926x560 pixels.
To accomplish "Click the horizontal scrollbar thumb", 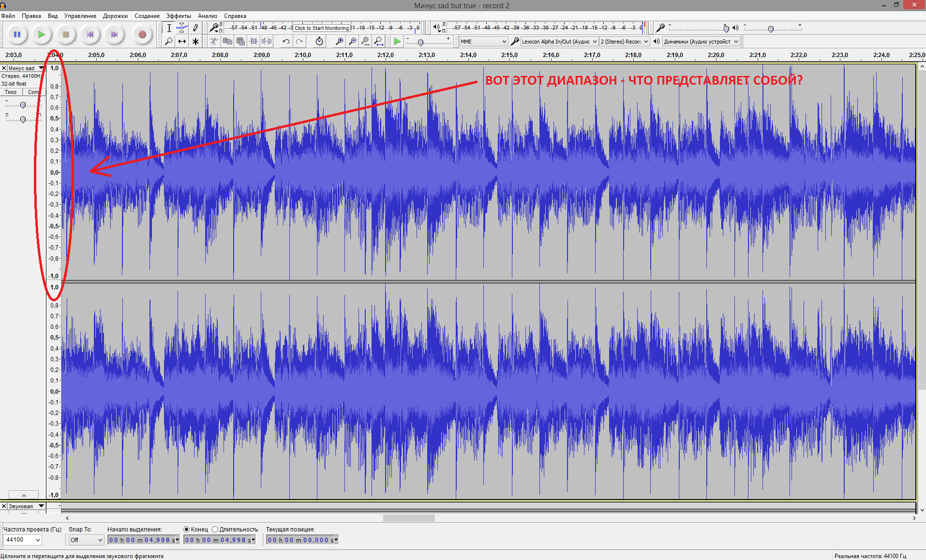I will 409,518.
